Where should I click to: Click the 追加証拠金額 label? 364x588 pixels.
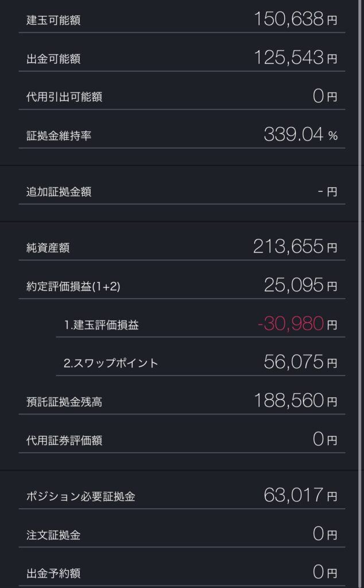pyautogui.click(x=59, y=192)
